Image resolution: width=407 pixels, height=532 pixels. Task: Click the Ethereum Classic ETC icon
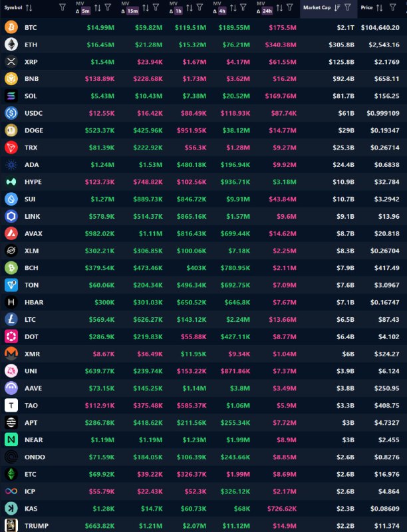click(11, 474)
